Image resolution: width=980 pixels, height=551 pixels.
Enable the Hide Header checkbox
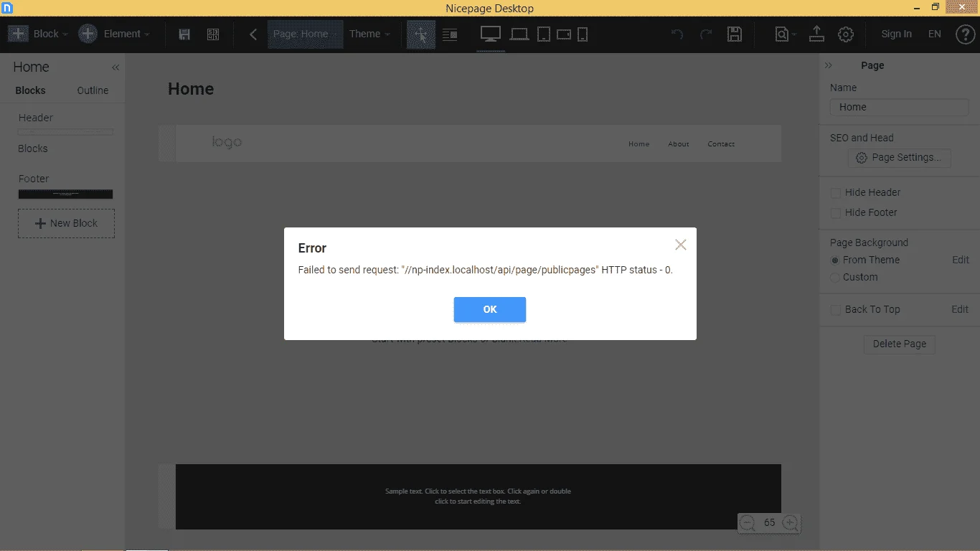coord(835,193)
